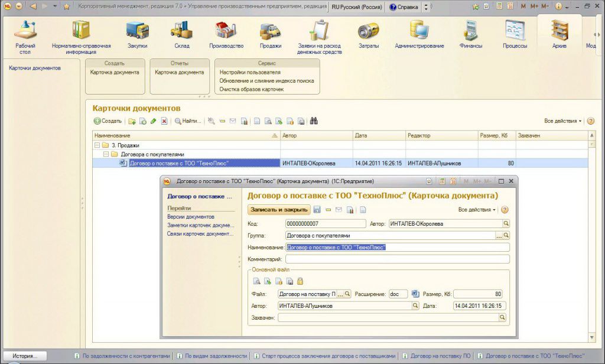Open 'По видам задолженности' in bottom bar
Viewport: 605px width, 364px height.
pos(213,356)
